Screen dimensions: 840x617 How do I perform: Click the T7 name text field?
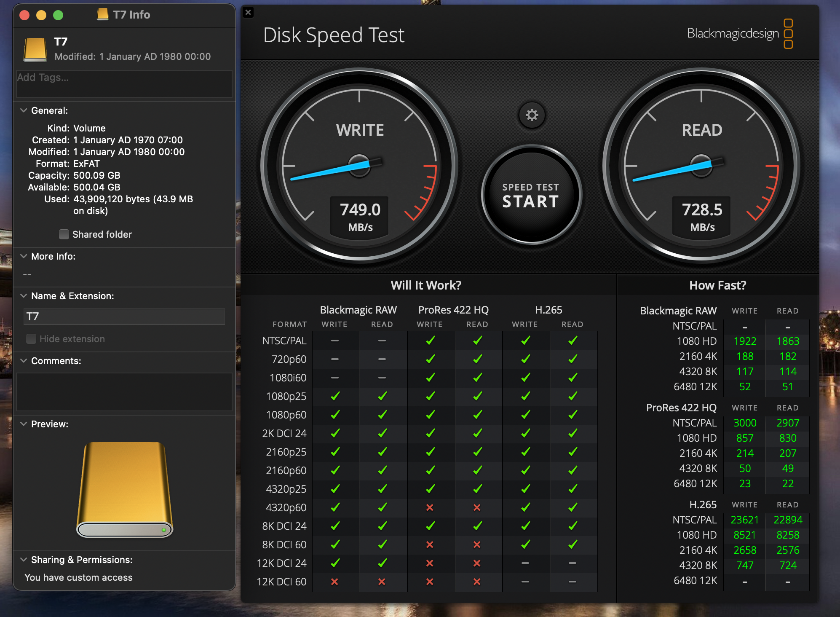(124, 317)
